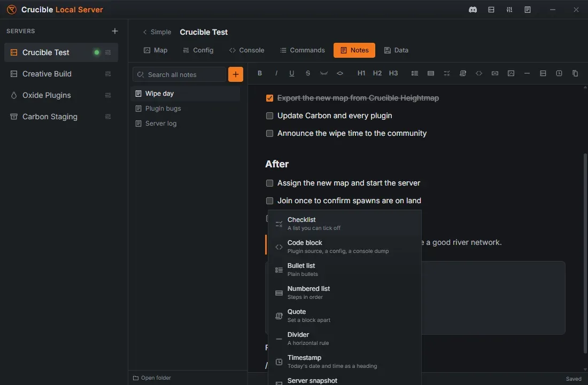This screenshot has width=588, height=385.
Task: Select the Crucible Test server
Action: [x=61, y=52]
